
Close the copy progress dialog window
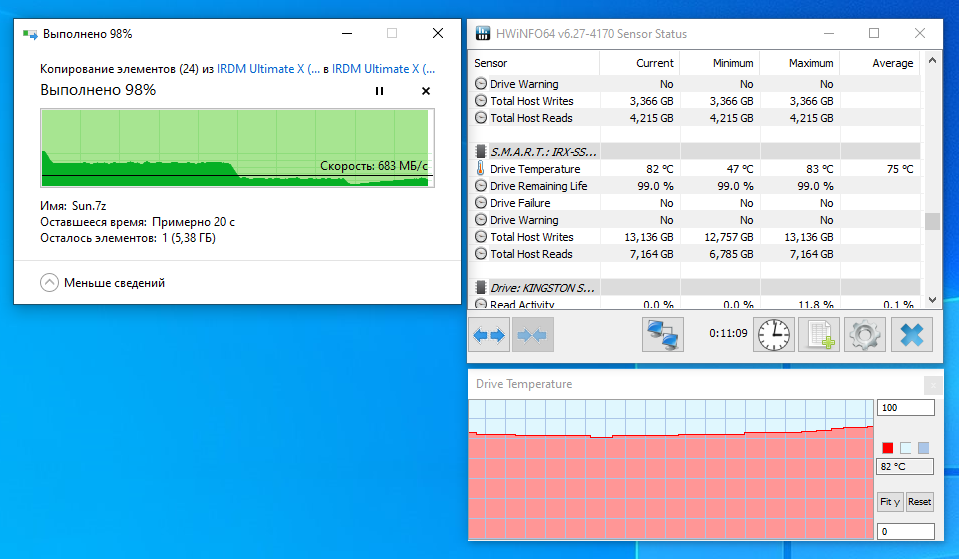click(x=438, y=34)
